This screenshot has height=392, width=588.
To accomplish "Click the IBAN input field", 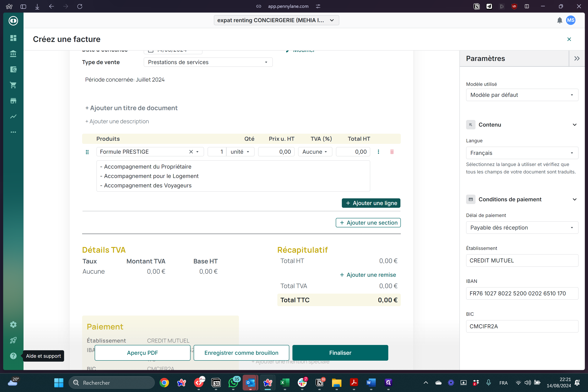I will tap(522, 293).
